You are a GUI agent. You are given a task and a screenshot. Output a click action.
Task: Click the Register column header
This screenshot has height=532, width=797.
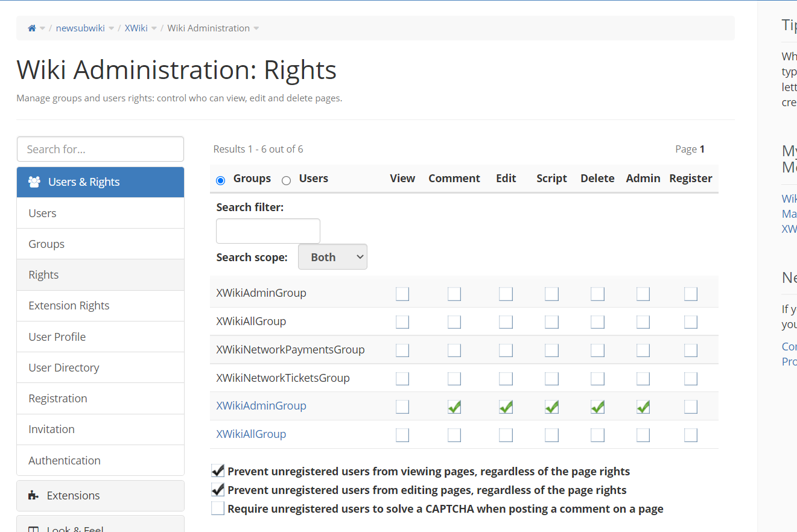click(691, 179)
